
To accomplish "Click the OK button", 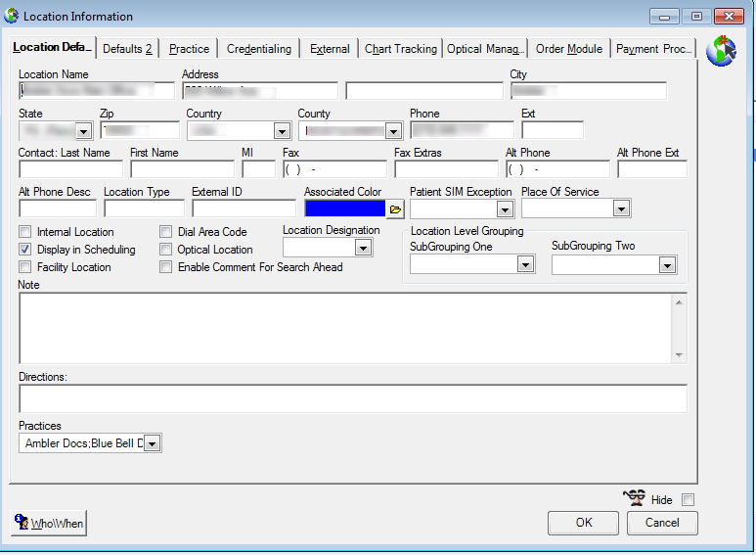I will coord(583,523).
